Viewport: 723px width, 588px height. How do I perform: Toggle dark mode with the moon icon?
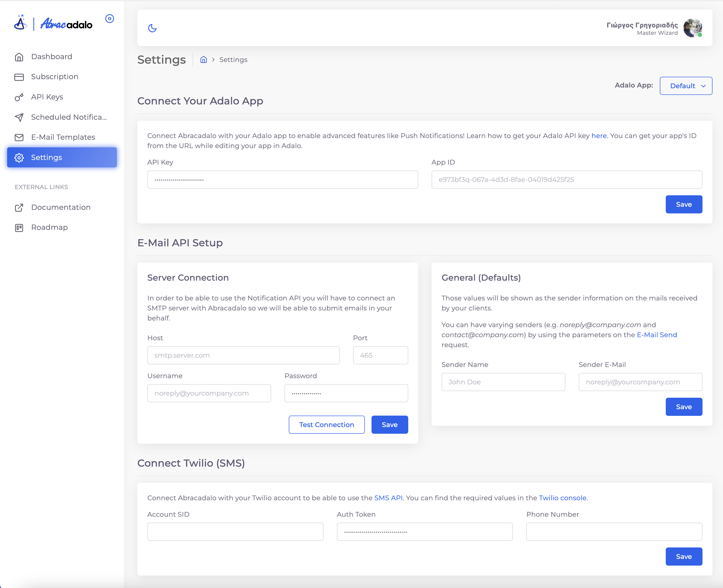pyautogui.click(x=152, y=28)
